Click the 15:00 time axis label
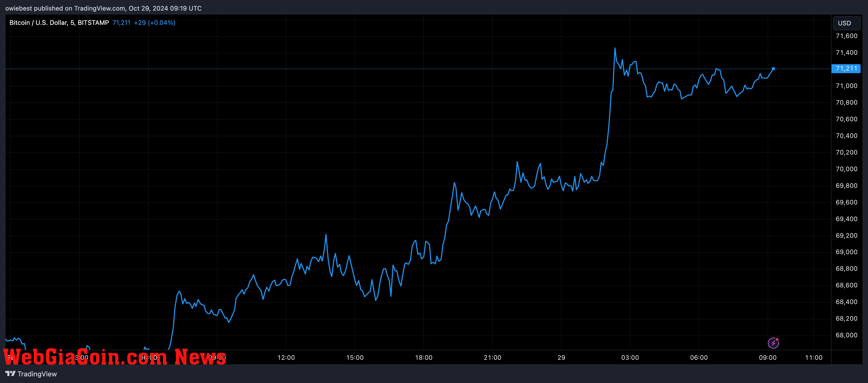The width and height of the screenshot is (868, 383). tap(355, 357)
